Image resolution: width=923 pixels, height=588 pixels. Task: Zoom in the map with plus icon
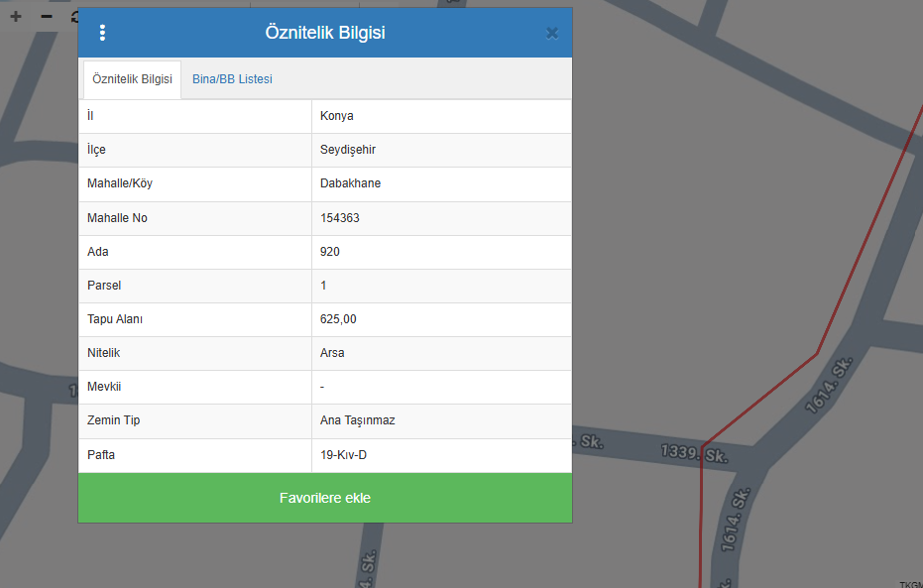pyautogui.click(x=15, y=17)
